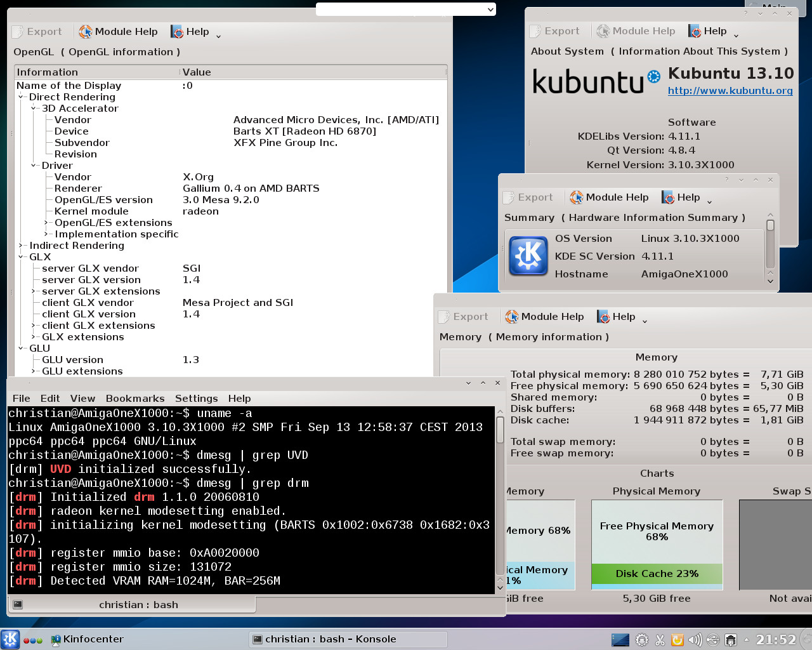
Task: Click the Disk Cache 23% bar
Action: pyautogui.click(x=657, y=574)
